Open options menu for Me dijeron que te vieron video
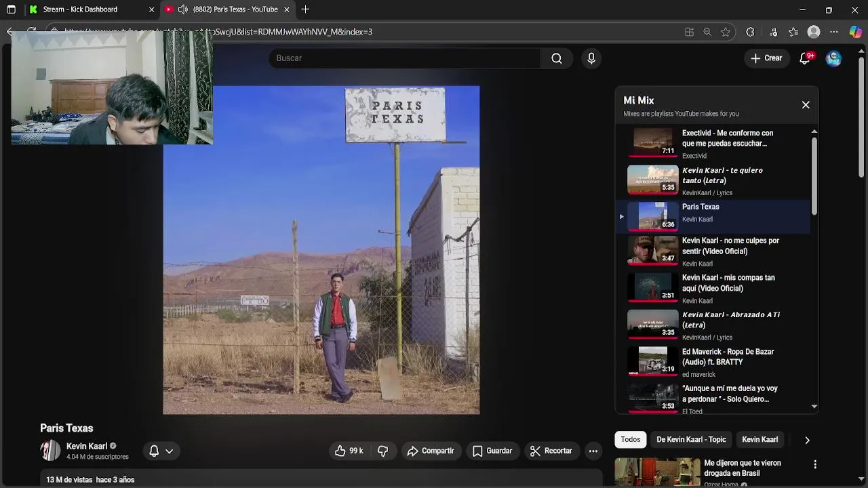Screen dimensions: 868x488 click(x=815, y=465)
